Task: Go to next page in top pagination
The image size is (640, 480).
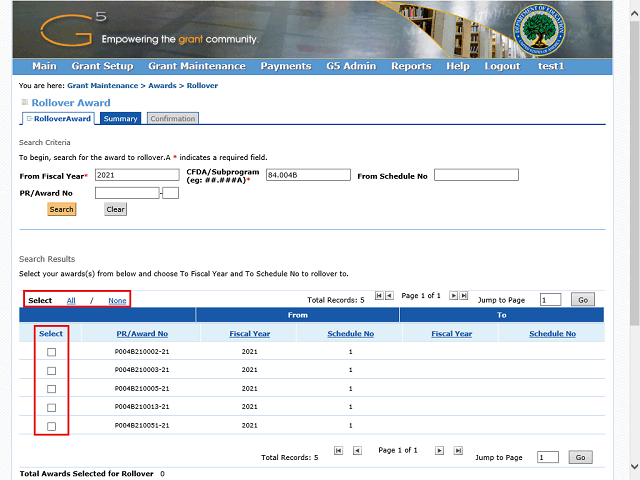Action: (x=453, y=296)
